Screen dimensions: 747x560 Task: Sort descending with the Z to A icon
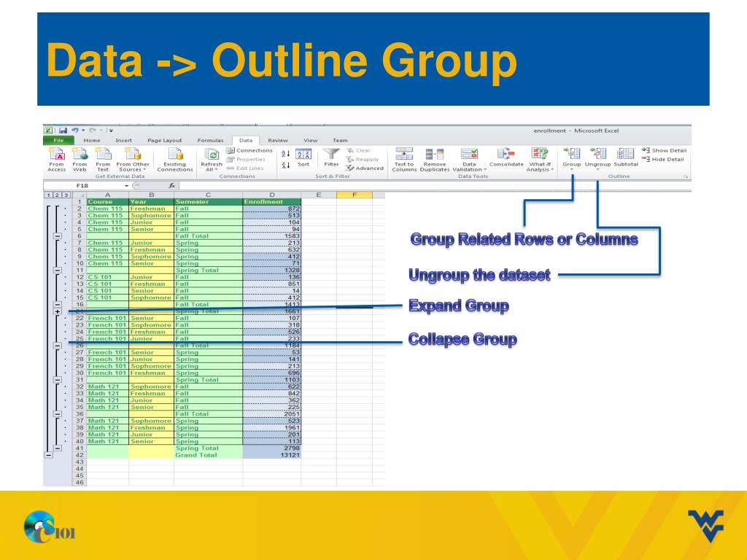(285, 166)
